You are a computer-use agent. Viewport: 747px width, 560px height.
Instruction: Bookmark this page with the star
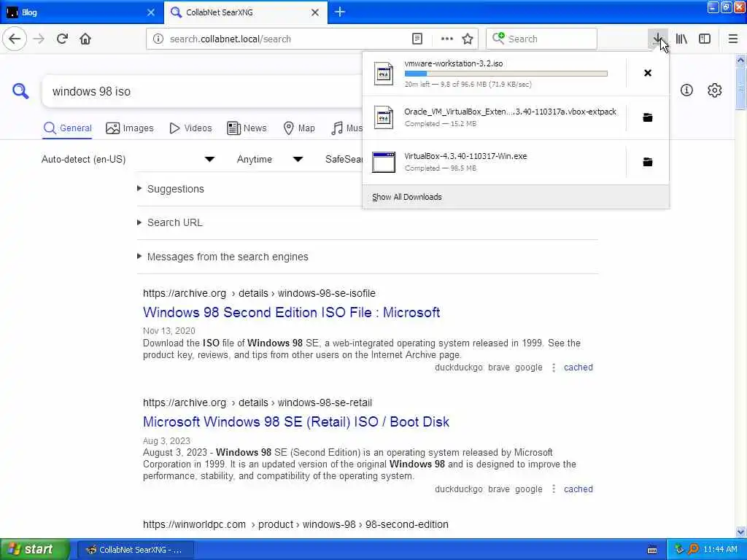(468, 39)
